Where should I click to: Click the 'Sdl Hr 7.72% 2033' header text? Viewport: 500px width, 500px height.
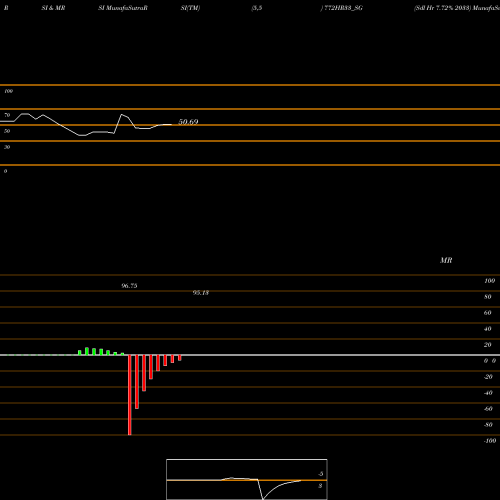[x=442, y=8]
